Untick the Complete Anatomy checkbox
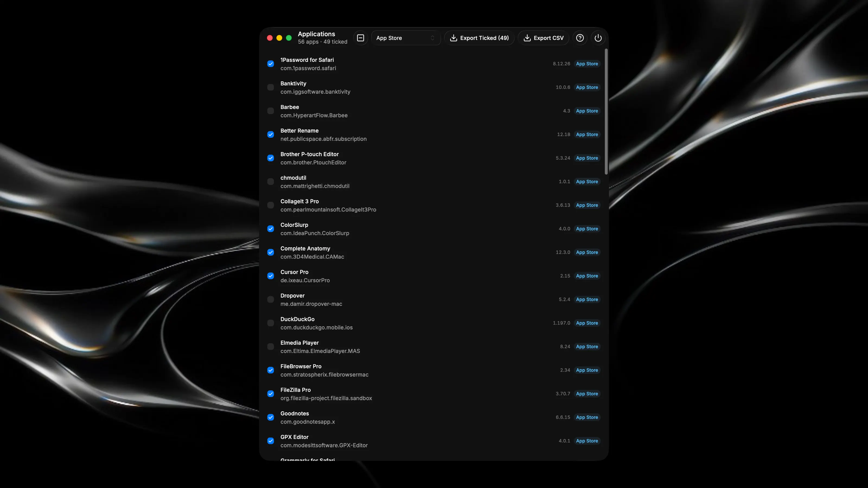868x488 pixels. (271, 252)
